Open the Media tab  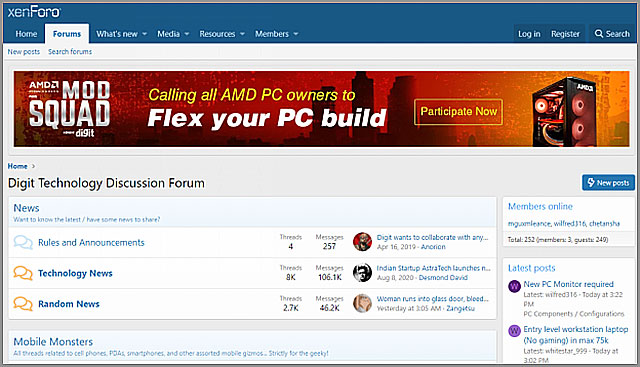pyautogui.click(x=168, y=34)
